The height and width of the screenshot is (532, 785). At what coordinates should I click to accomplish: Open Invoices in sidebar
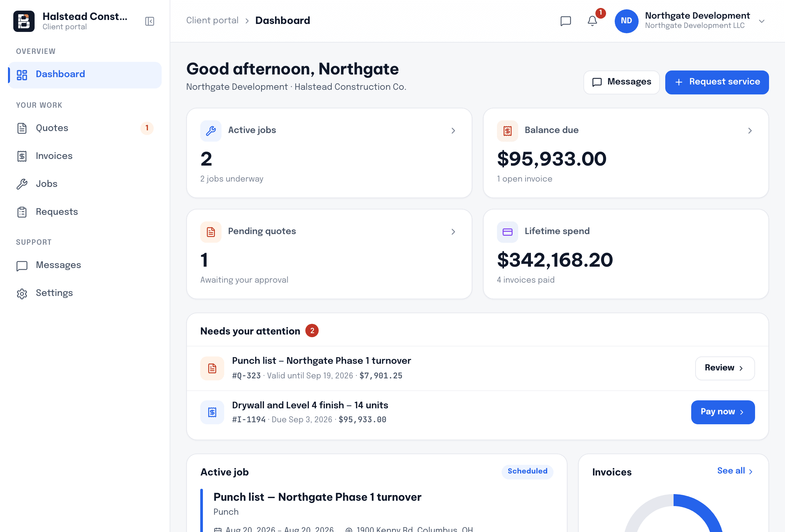pyautogui.click(x=85, y=156)
